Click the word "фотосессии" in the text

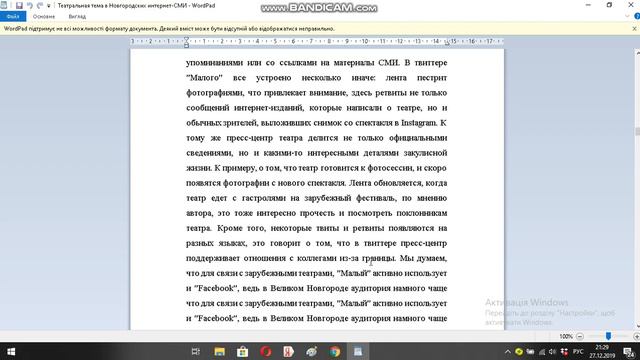[390, 168]
